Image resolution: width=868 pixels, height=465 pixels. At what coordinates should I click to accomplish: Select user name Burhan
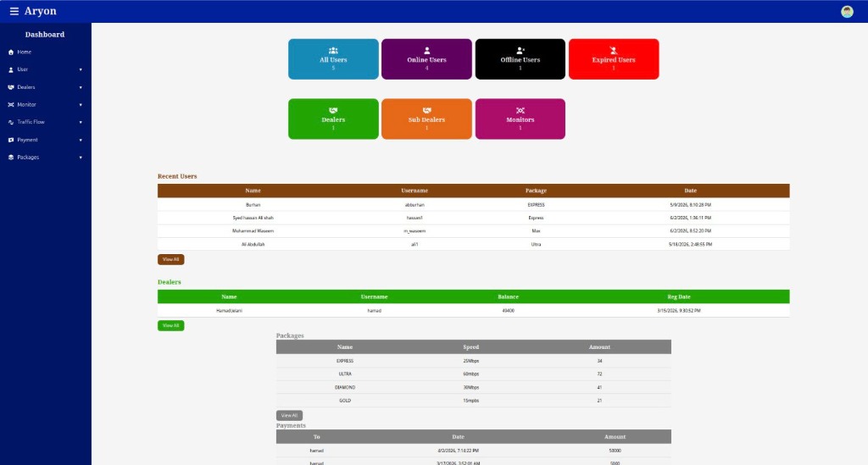253,205
